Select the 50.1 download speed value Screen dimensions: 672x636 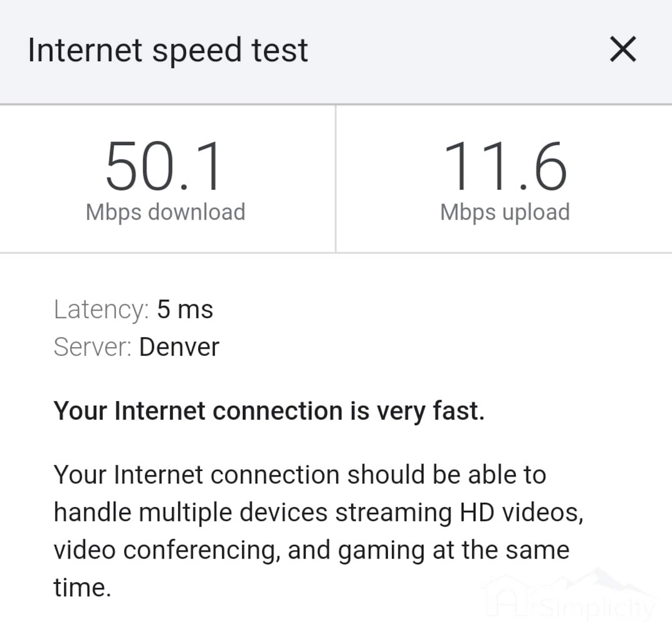(x=163, y=167)
